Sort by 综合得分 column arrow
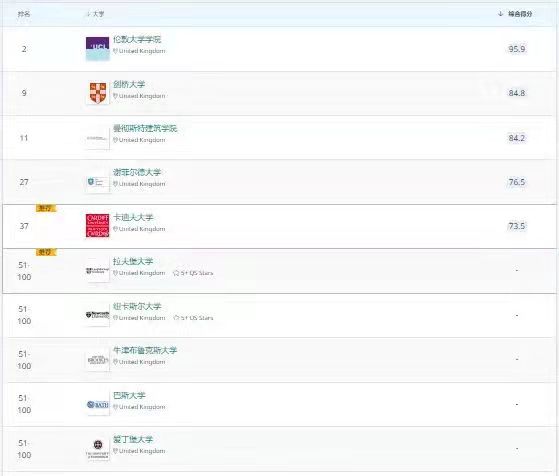This screenshot has height=476, width=559. tap(501, 14)
